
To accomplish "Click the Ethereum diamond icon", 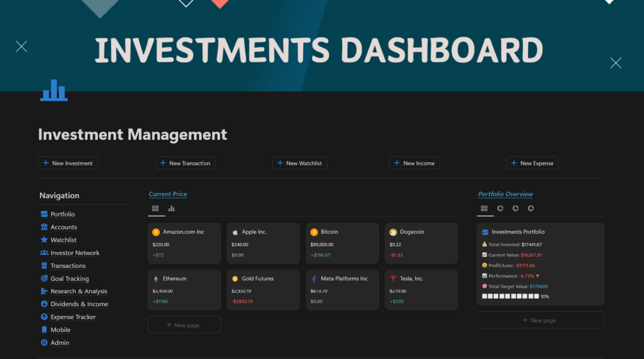I will point(156,279).
